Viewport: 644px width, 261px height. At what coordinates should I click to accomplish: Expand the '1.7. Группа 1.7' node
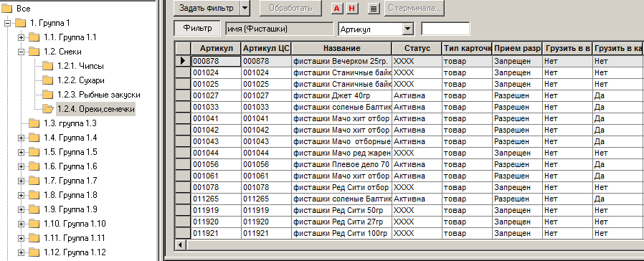(x=21, y=181)
